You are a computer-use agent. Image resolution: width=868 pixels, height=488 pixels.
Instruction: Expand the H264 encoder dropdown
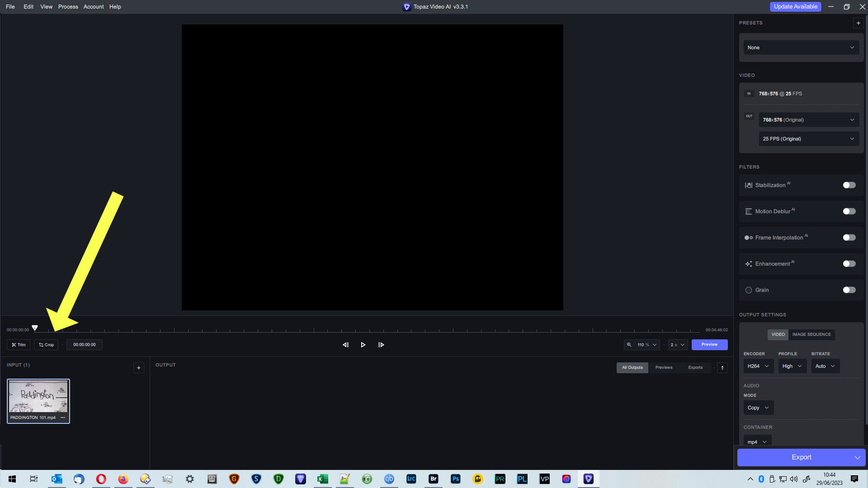758,366
